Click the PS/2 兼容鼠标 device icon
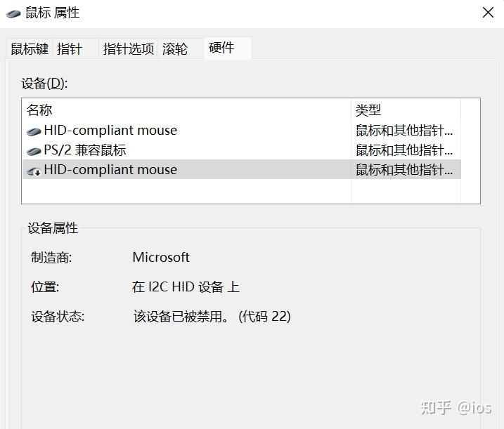The height and width of the screenshot is (429, 504). point(34,151)
